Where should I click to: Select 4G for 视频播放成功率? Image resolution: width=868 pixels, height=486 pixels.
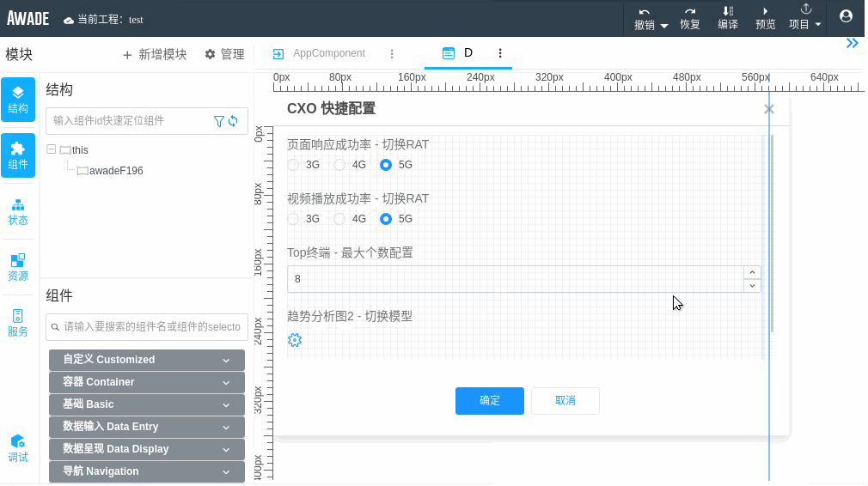[340, 219]
